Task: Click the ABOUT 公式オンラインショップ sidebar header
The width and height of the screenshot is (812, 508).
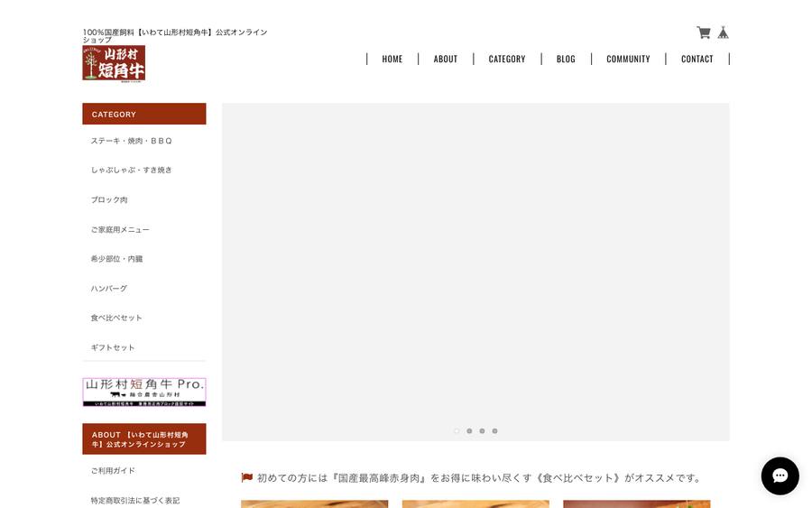Action: coord(144,439)
